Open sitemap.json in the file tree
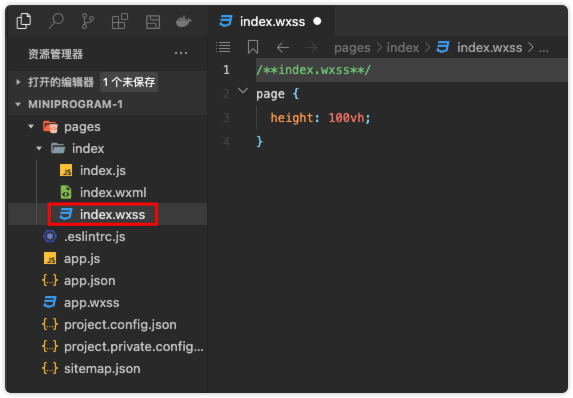Screen dimensions: 573x398 coord(102,368)
